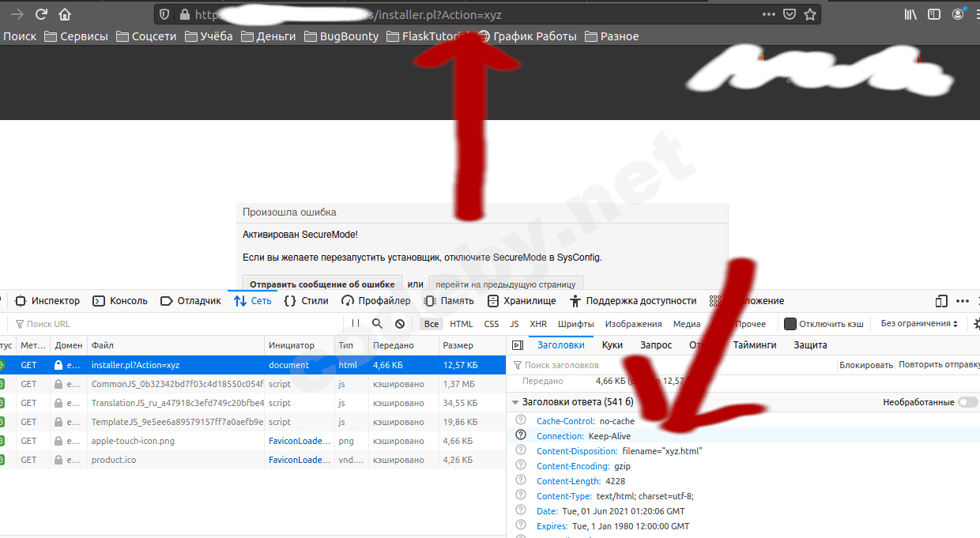Filter requests by Медиа
The width and height of the screenshot is (980, 538).
pyautogui.click(x=687, y=324)
